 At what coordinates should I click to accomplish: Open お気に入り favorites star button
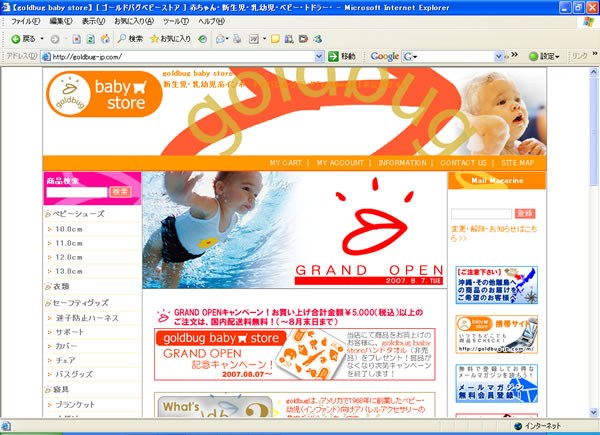[171, 39]
